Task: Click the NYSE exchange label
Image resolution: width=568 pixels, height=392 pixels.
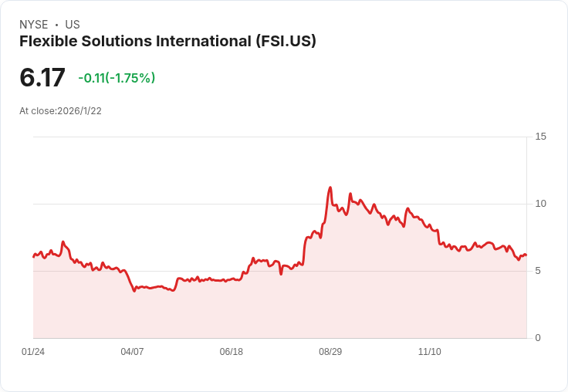Action: (34, 25)
